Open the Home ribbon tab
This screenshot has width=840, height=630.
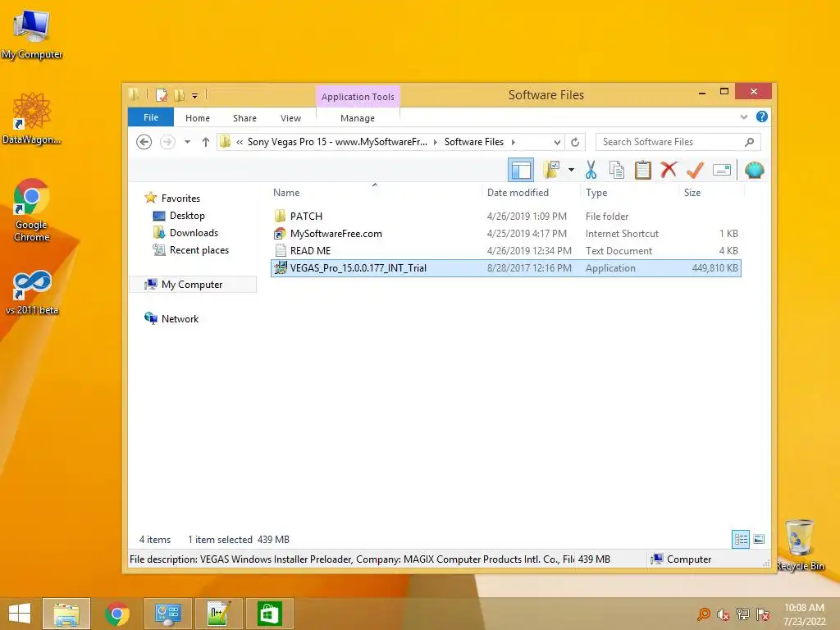(x=198, y=118)
